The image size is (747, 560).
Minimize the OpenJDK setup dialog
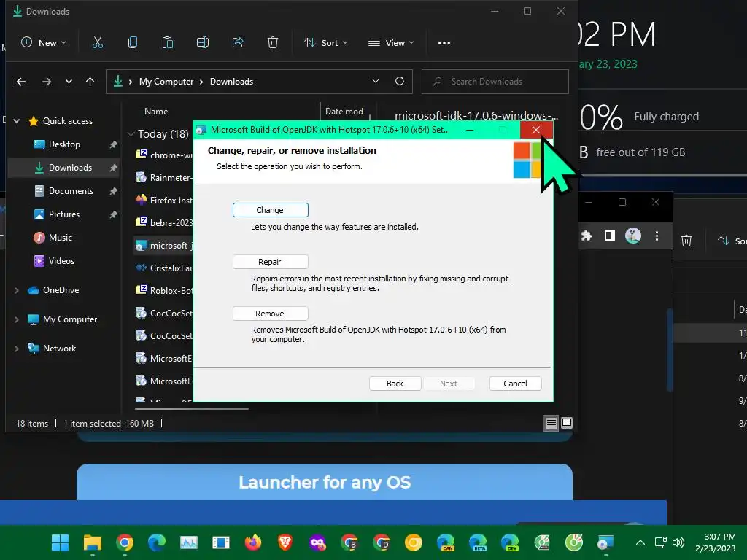coord(470,130)
